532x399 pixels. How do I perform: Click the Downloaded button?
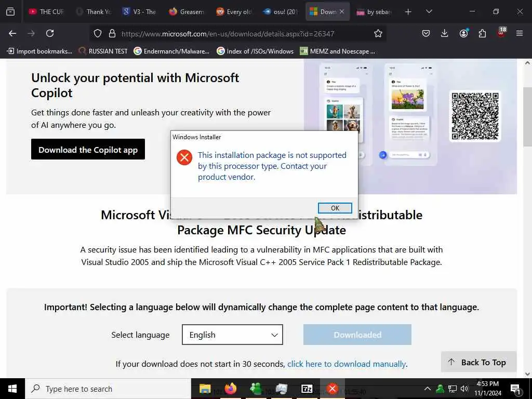pos(357,335)
